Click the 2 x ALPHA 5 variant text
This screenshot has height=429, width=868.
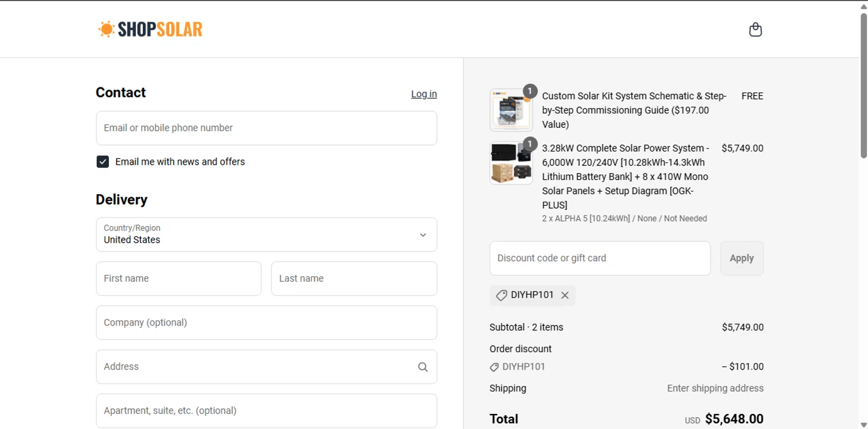624,219
